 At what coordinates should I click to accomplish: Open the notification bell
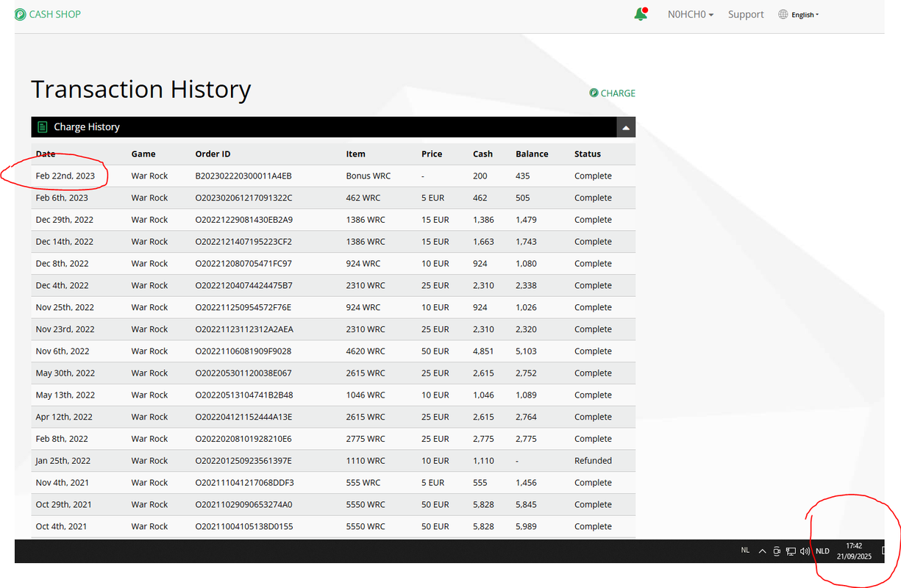[x=641, y=14]
